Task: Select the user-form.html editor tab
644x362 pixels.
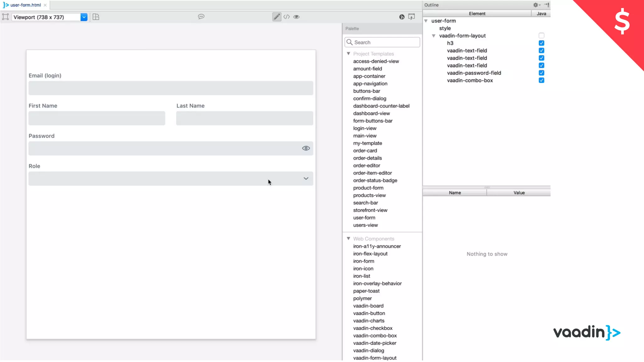Action: [25, 5]
